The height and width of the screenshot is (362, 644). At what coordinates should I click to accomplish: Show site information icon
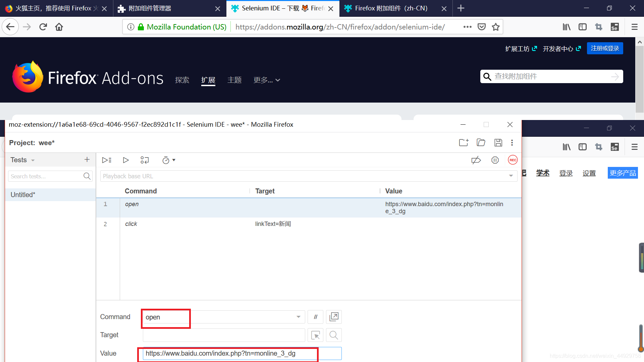131,27
